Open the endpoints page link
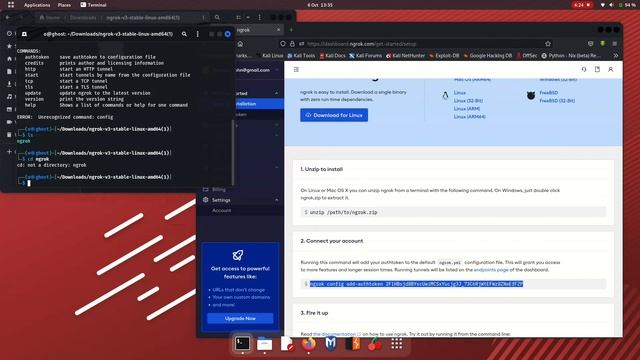Screen dimensions: 640x360 click(491, 270)
